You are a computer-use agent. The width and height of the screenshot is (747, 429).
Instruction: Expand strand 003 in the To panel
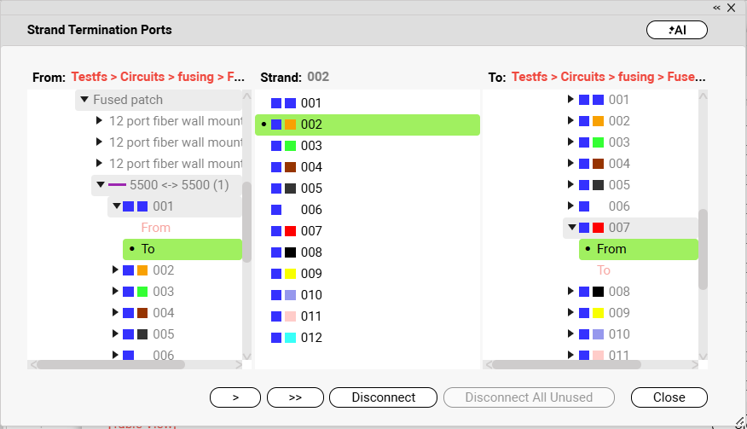pyautogui.click(x=570, y=142)
